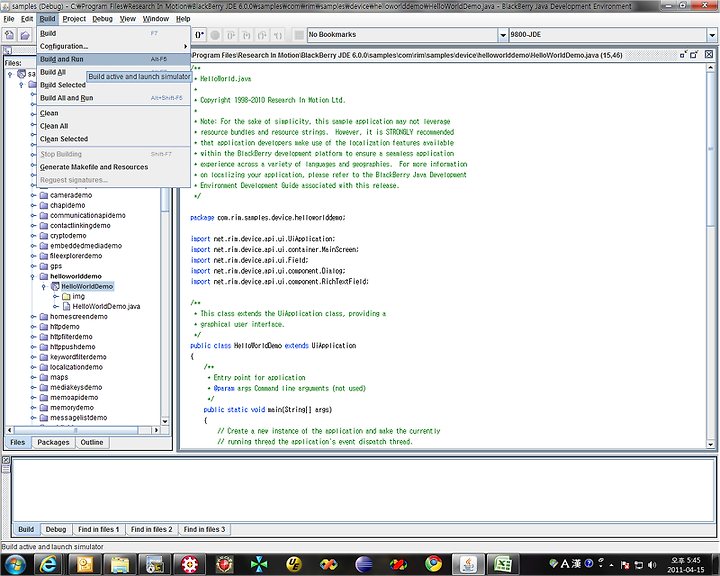Switch to the Debug output tab
Image resolution: width=720 pixels, height=576 pixels.
coord(56,529)
